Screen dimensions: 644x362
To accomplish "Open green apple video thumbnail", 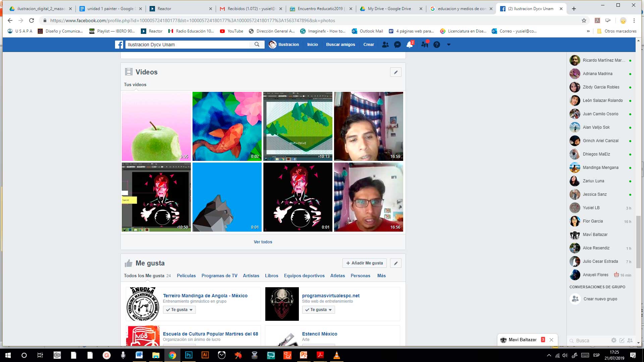I will 156,126.
